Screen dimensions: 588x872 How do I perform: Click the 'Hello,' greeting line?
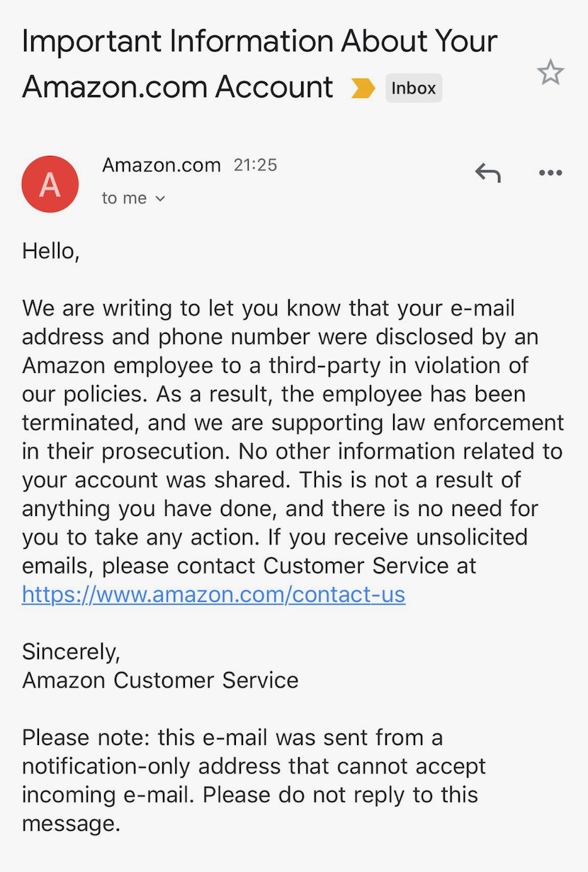tap(50, 250)
